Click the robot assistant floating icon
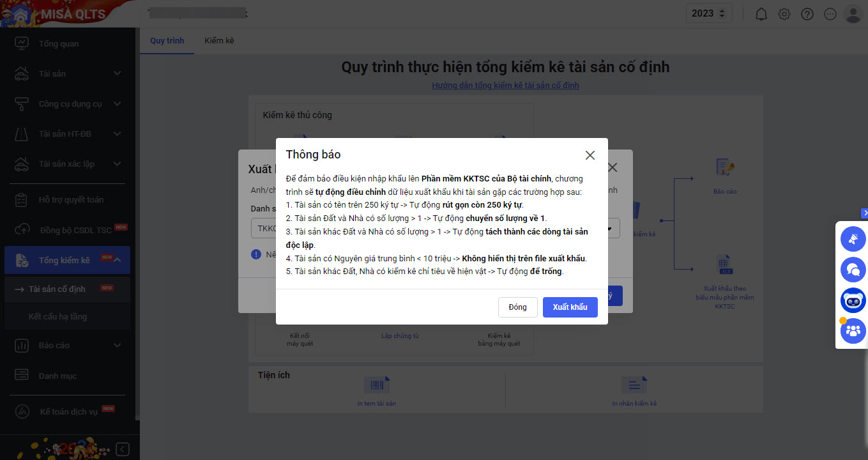The width and height of the screenshot is (868, 460). tap(853, 300)
